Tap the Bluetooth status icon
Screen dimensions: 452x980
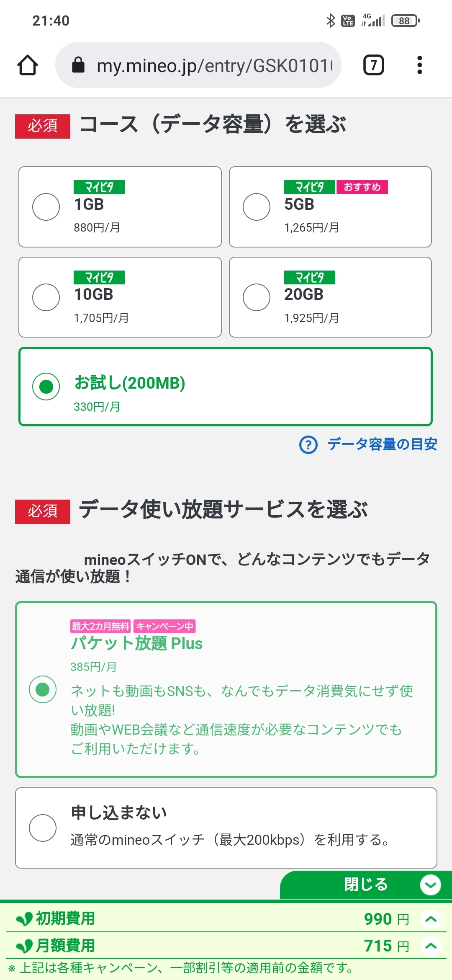tap(331, 21)
